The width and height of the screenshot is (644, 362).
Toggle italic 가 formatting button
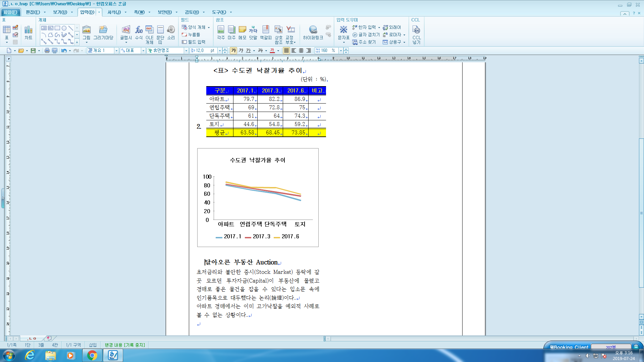coord(241,51)
